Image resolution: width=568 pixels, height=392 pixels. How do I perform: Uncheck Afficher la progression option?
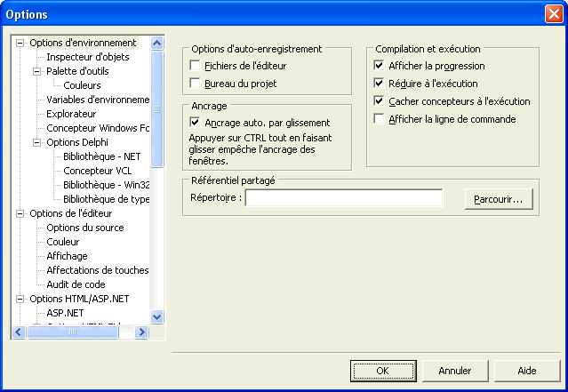[x=380, y=66]
